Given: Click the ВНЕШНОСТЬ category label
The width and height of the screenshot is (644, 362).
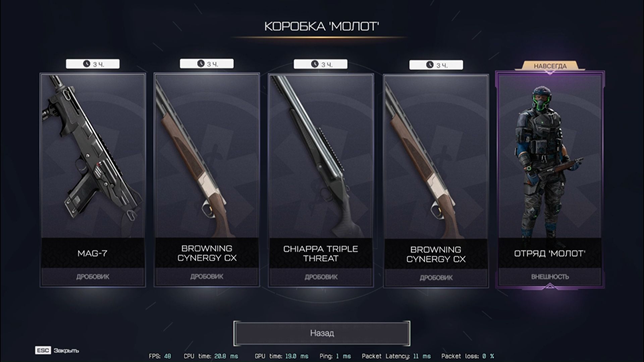Looking at the screenshot, I should point(550,277).
